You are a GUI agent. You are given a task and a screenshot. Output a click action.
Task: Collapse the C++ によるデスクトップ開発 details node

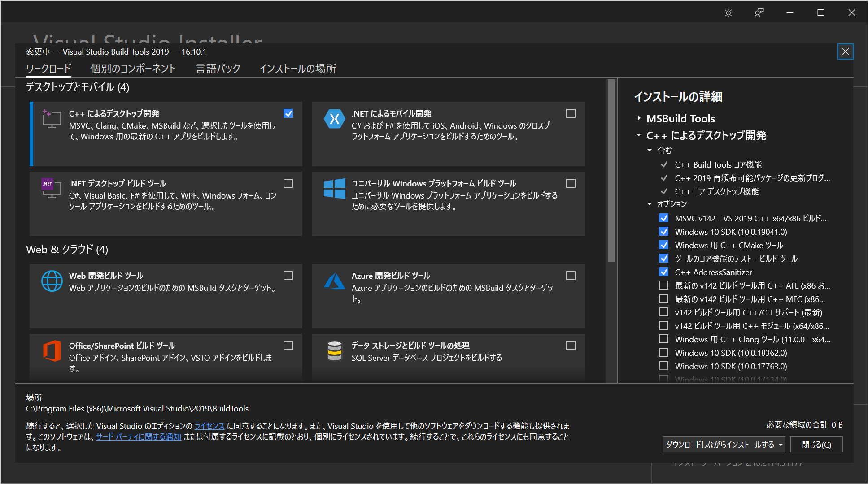tap(639, 135)
